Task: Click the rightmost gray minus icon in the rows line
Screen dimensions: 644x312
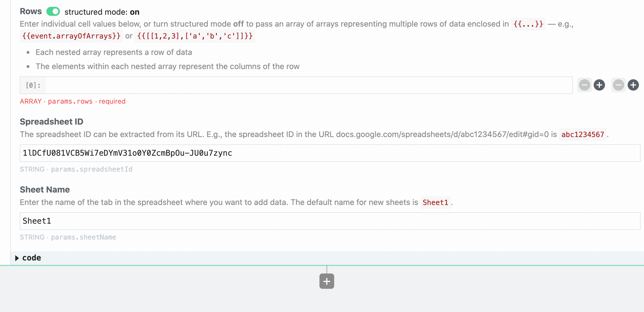Action: [x=618, y=85]
